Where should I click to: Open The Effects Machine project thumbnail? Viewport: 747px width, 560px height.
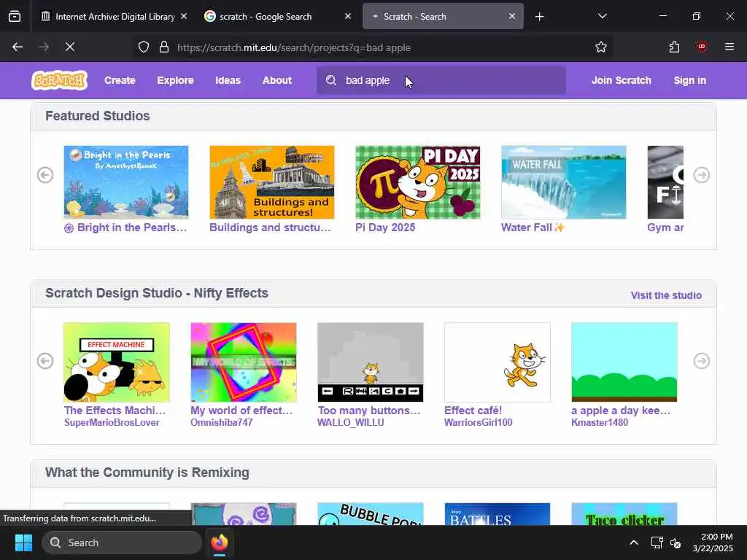tap(117, 362)
